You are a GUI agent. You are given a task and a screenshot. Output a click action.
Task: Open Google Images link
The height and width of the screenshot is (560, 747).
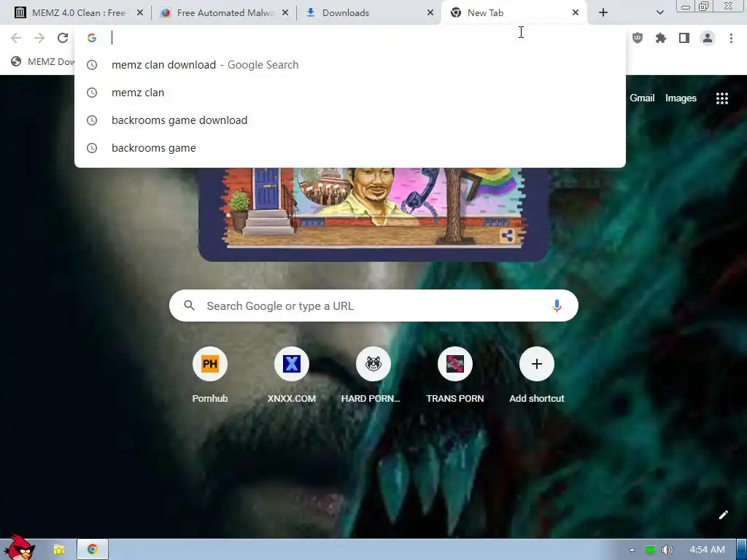coord(681,98)
